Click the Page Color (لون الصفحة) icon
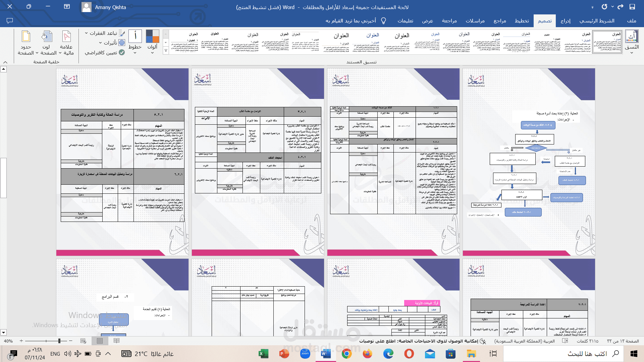 click(x=47, y=36)
